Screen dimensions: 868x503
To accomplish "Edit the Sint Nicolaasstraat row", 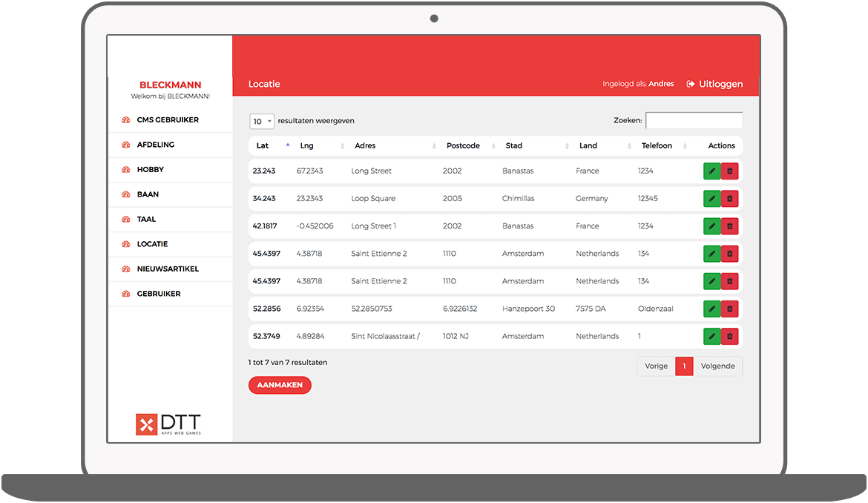I will (x=712, y=336).
